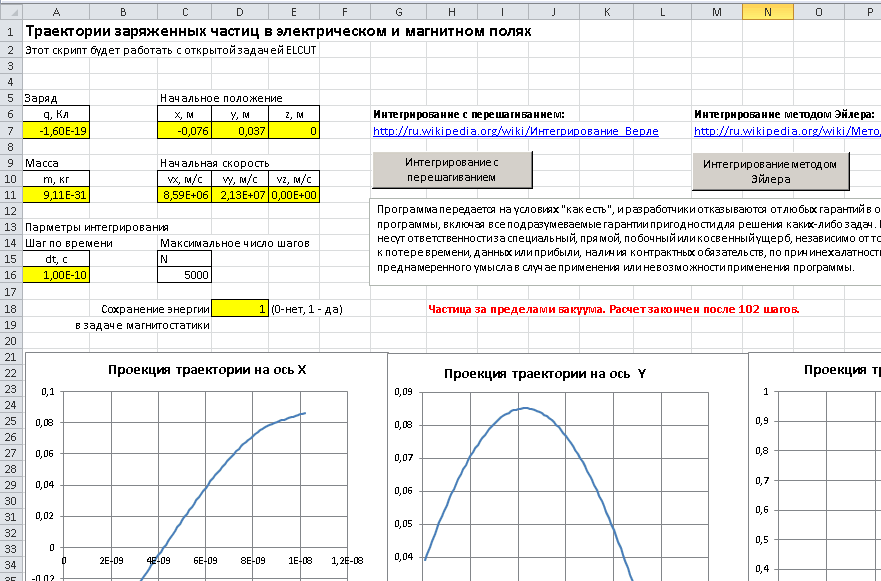Select the vx velocity cell 8,59E+06
This screenshot has width=881, height=581.
pyautogui.click(x=185, y=195)
